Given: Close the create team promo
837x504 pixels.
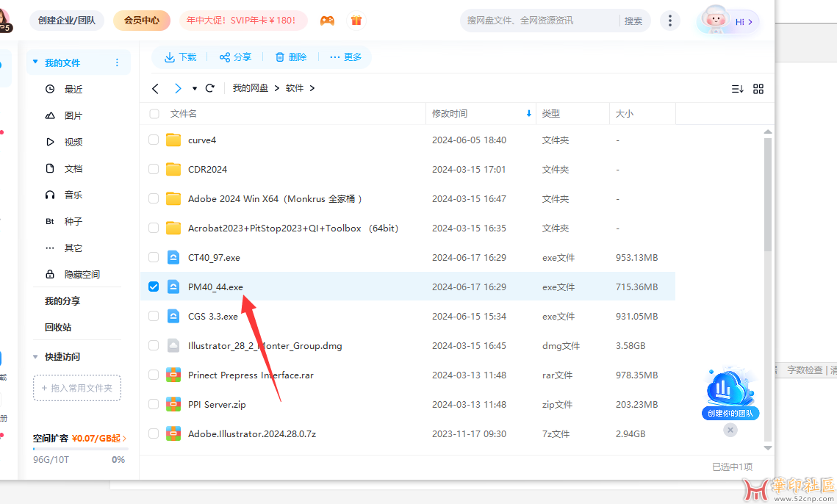Looking at the screenshot, I should tap(730, 430).
